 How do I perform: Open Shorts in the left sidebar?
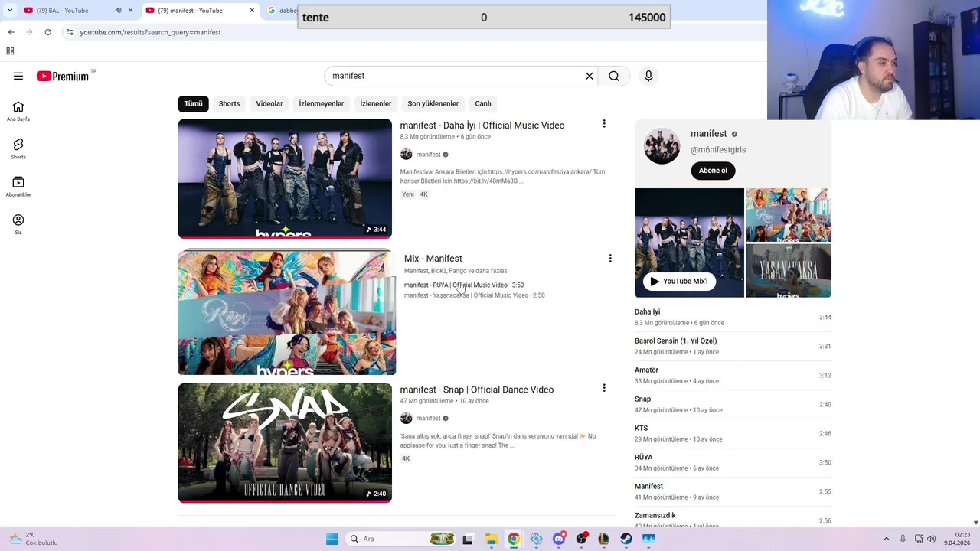click(x=18, y=149)
